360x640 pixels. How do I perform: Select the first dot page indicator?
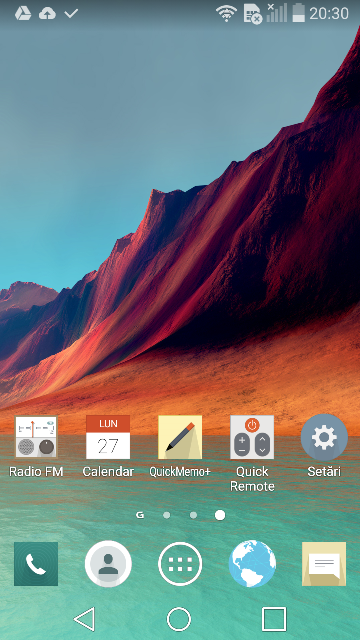point(167,515)
